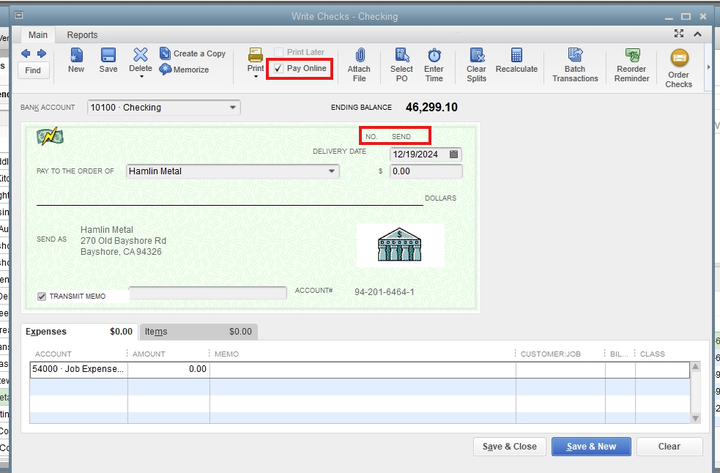
Task: Memorize this transaction
Action: (x=184, y=70)
